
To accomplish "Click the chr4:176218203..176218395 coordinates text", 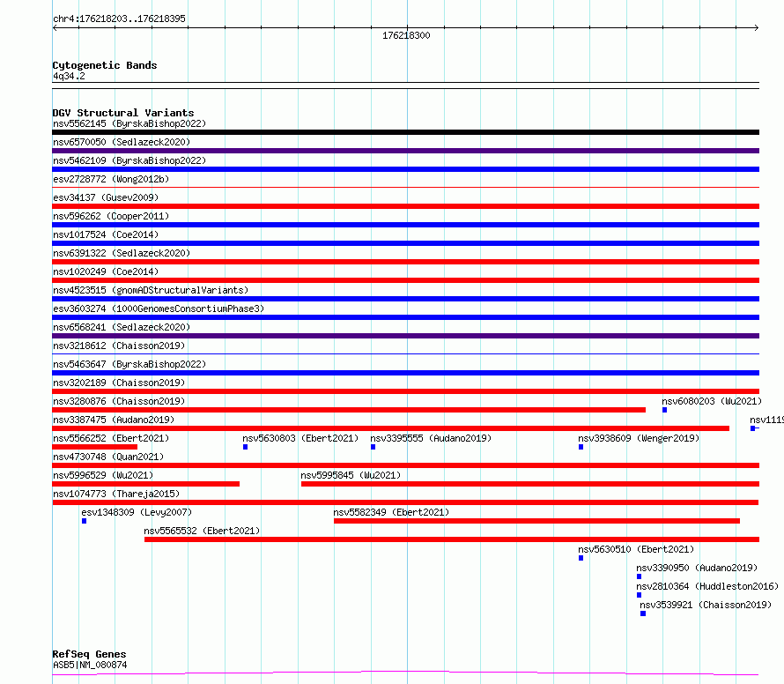I will pos(119,19).
